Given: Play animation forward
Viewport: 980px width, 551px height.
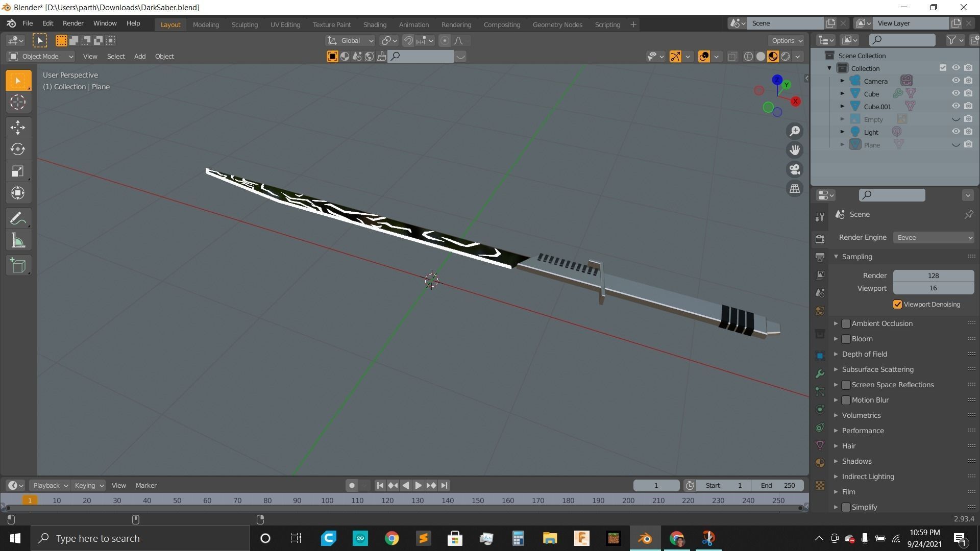Looking at the screenshot, I should [418, 486].
